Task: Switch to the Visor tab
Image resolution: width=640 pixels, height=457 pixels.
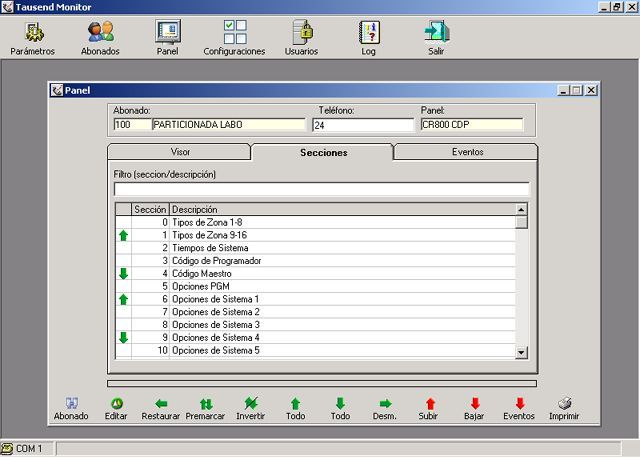Action: coord(179,152)
